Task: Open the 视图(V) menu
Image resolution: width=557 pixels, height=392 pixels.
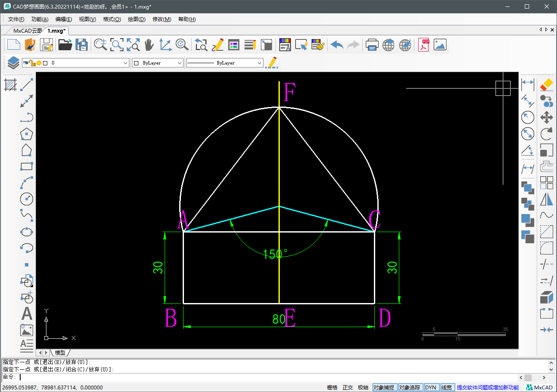Action: [x=87, y=19]
